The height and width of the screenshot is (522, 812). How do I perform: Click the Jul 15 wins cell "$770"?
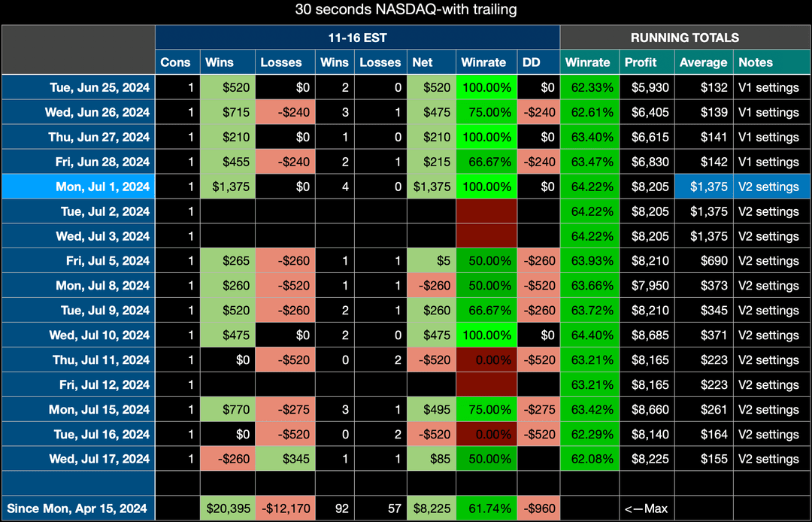227,410
